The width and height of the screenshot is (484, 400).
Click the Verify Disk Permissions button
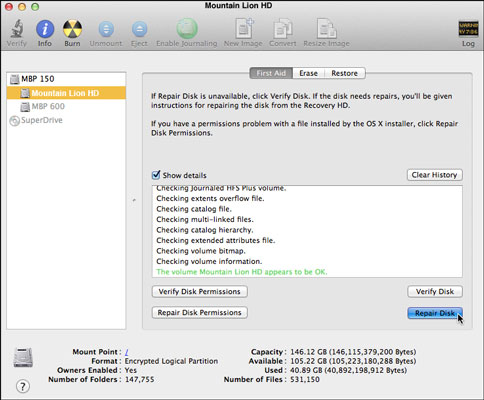point(199,292)
